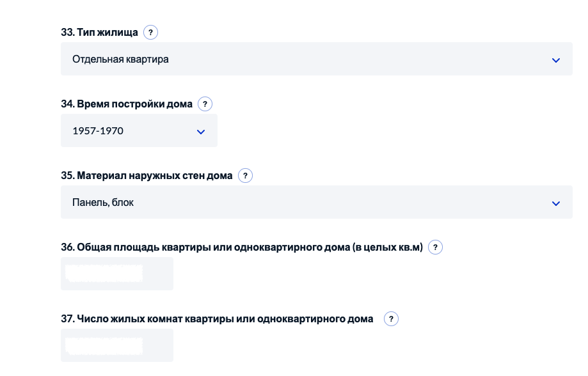Click '36. Общая площадь квартиры' question label
Image resolution: width=588 pixels, height=376 pixels.
click(242, 247)
